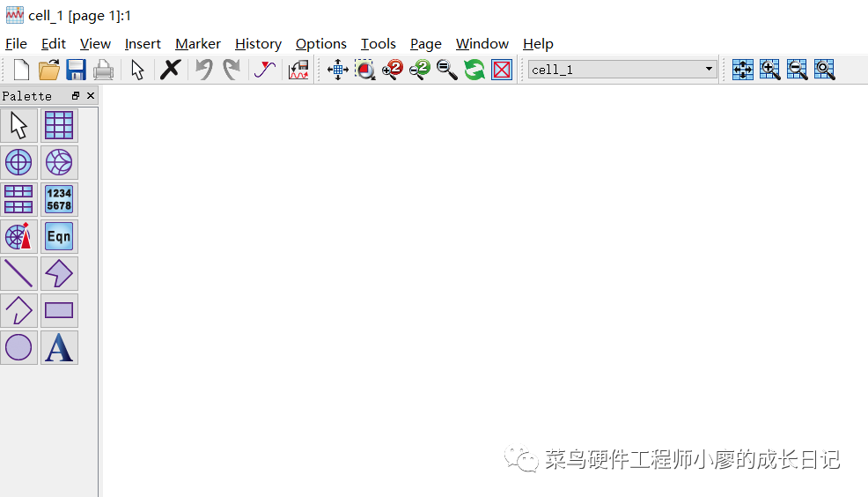Insert a Smith chart from Palette
Image resolution: width=868 pixels, height=497 pixels.
59,162
